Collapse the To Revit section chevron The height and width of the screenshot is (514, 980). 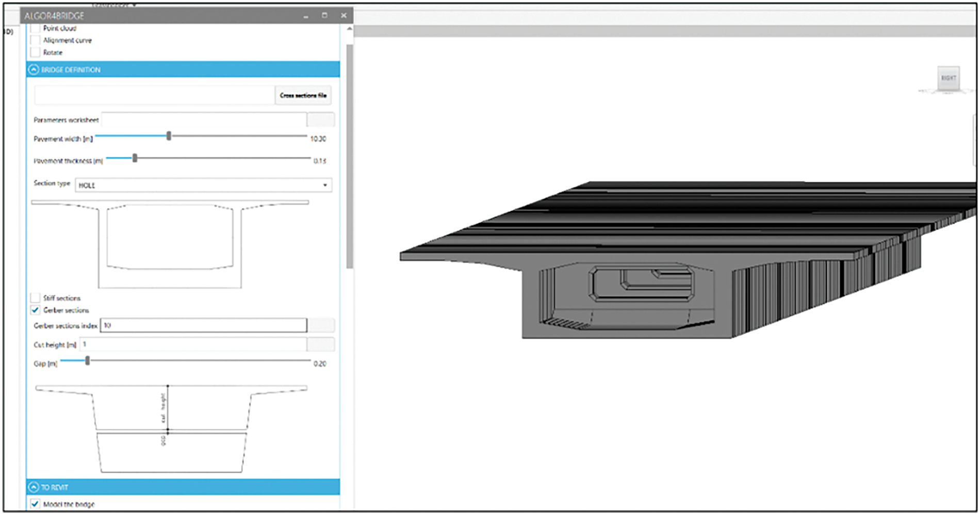click(x=34, y=487)
